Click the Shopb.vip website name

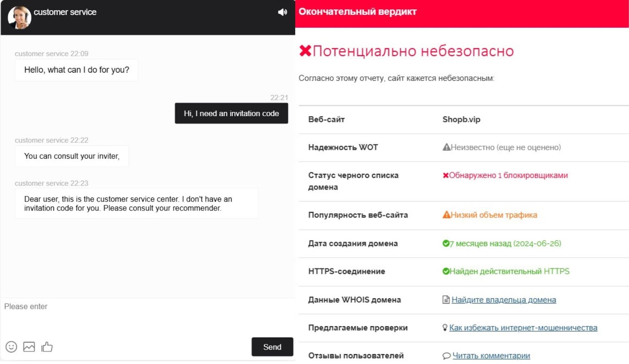pyautogui.click(x=461, y=119)
